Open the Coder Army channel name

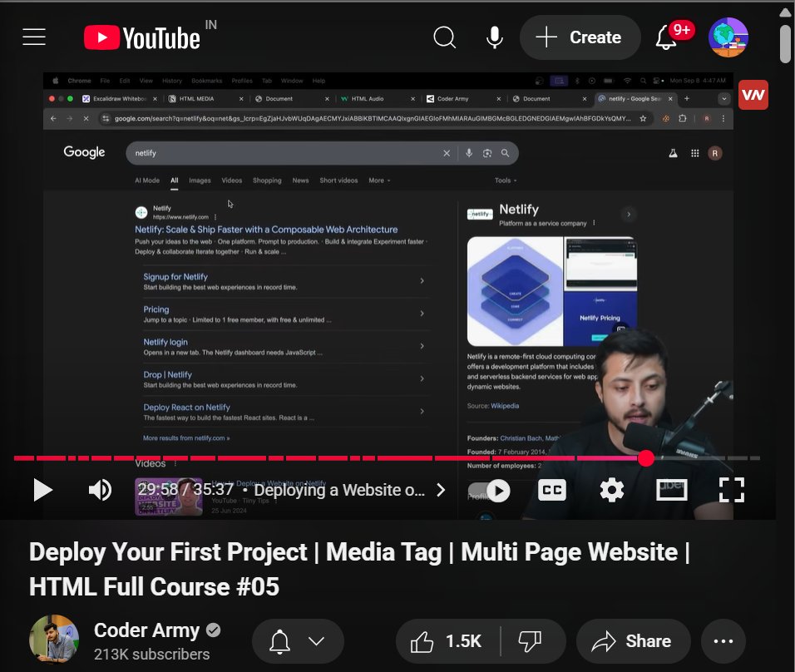click(x=146, y=630)
